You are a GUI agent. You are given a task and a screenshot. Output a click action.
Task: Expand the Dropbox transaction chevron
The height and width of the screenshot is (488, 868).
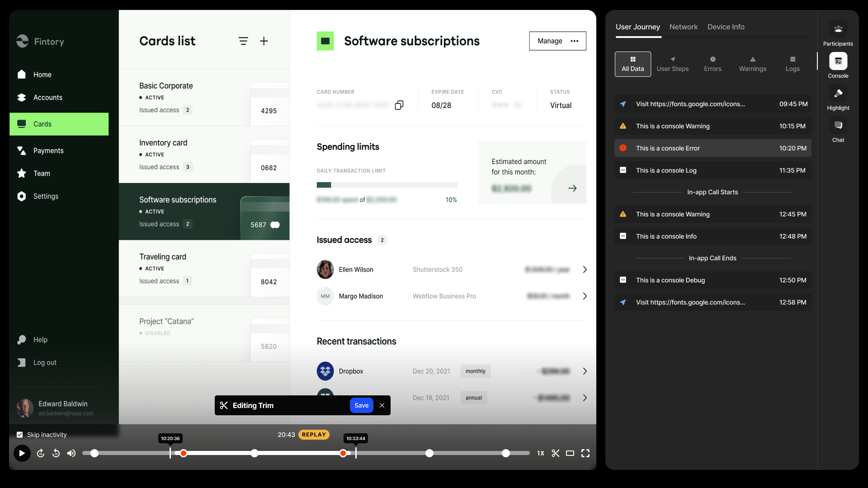tap(585, 371)
